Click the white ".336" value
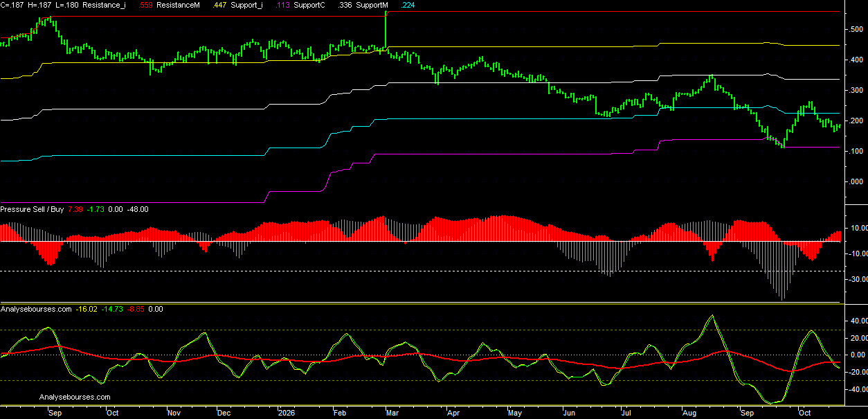 (x=344, y=5)
